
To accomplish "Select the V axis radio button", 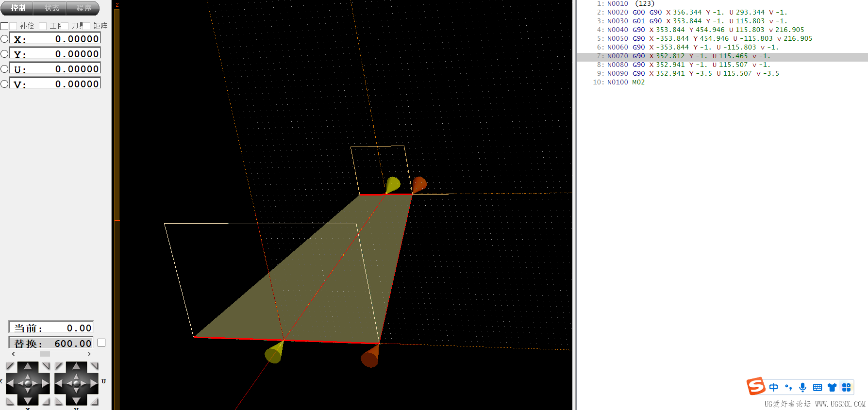I will (x=4, y=83).
